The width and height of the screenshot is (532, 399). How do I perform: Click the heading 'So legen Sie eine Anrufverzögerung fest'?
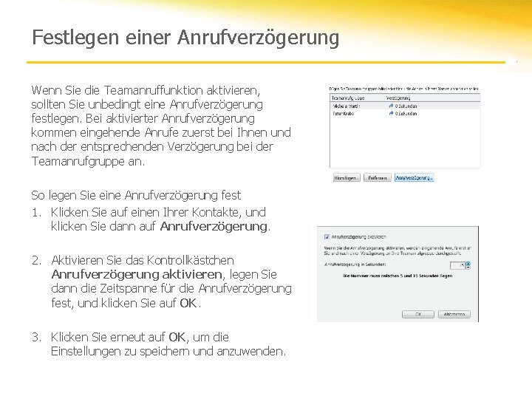136,195
